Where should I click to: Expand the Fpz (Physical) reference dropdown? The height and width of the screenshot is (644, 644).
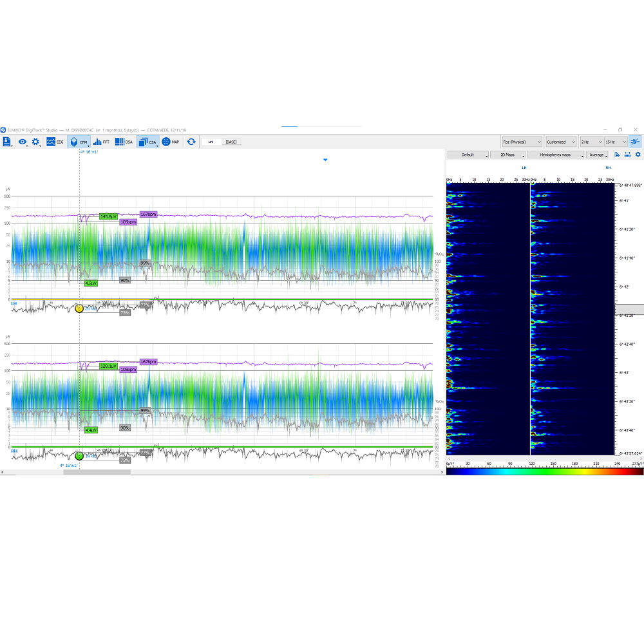[x=522, y=142]
